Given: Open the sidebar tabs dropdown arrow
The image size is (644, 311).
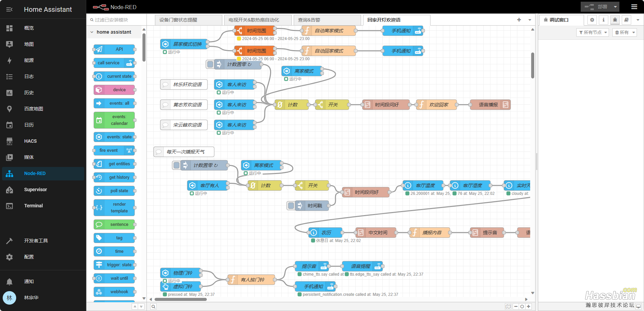Looking at the screenshot, I should coord(638,20).
